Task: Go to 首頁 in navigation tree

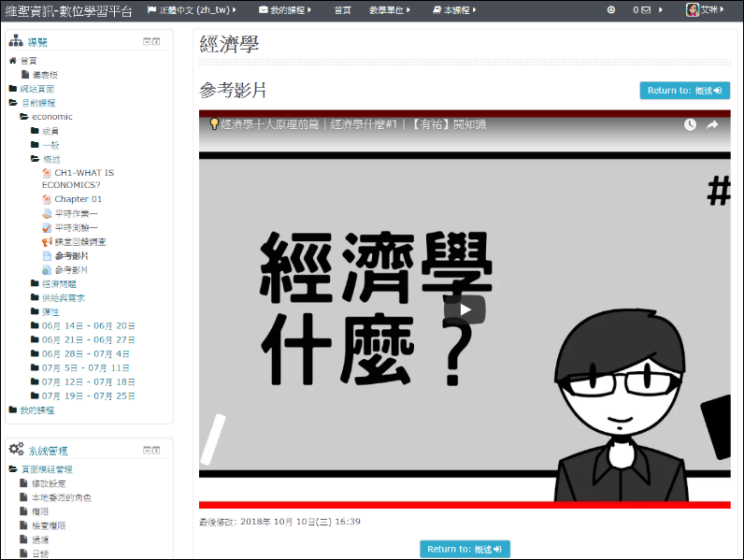Action: tap(28, 61)
